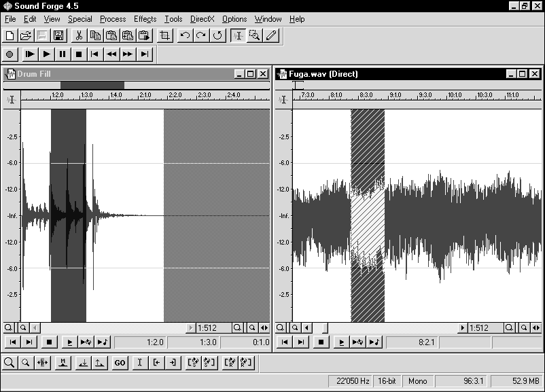Click the Cut scissors icon
This screenshot has height=392, width=545.
coord(80,36)
